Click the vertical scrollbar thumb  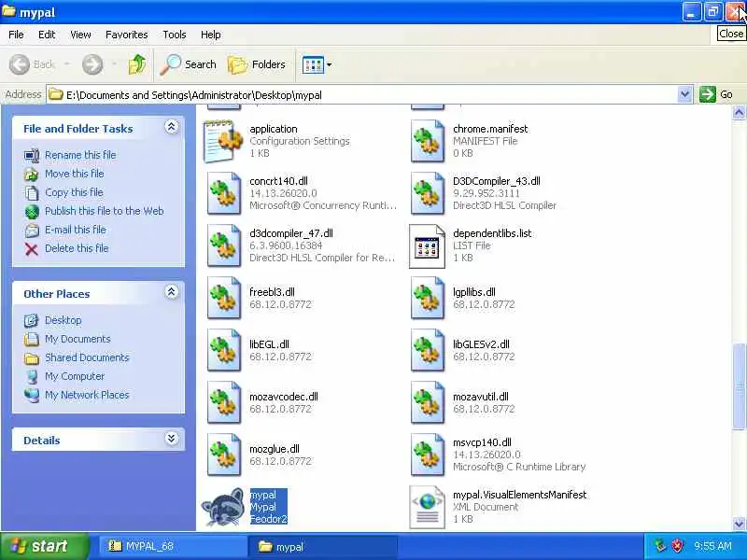[x=739, y=386]
